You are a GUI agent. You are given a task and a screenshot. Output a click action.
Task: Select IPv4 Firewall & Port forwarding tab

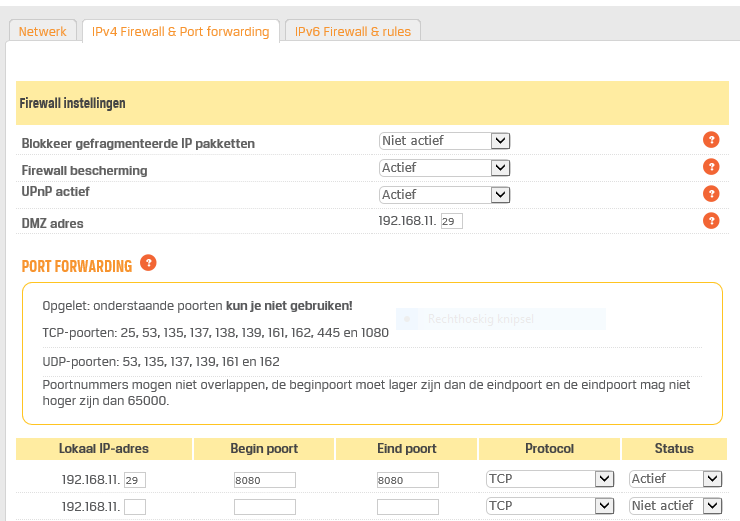click(x=180, y=32)
